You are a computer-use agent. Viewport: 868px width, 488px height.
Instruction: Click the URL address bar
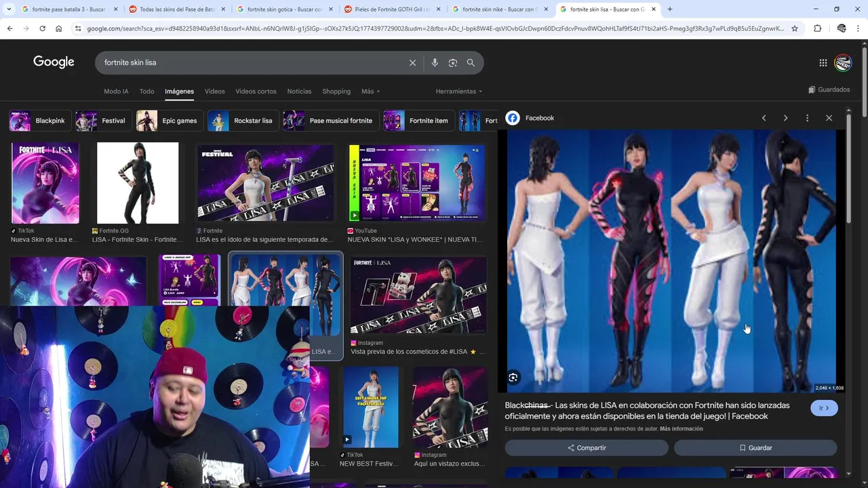(x=434, y=28)
